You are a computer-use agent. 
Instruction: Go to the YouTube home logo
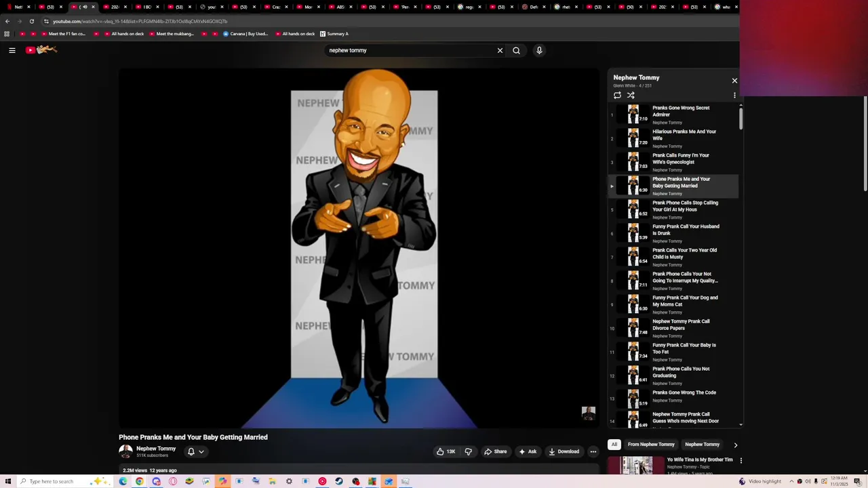(41, 49)
